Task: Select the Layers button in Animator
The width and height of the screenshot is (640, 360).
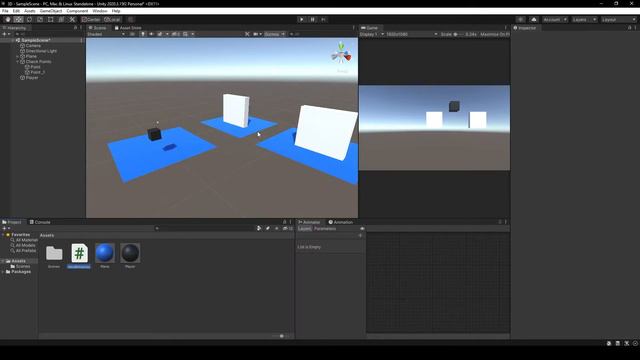Action: [x=304, y=229]
